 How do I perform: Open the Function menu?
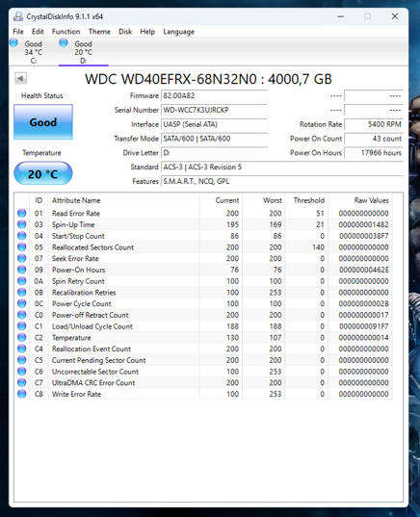click(66, 32)
